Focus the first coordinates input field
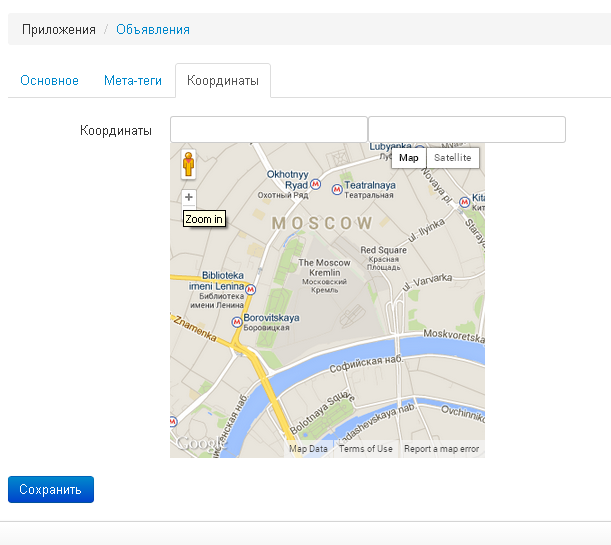Image resolution: width=611 pixels, height=545 pixels. click(x=269, y=129)
